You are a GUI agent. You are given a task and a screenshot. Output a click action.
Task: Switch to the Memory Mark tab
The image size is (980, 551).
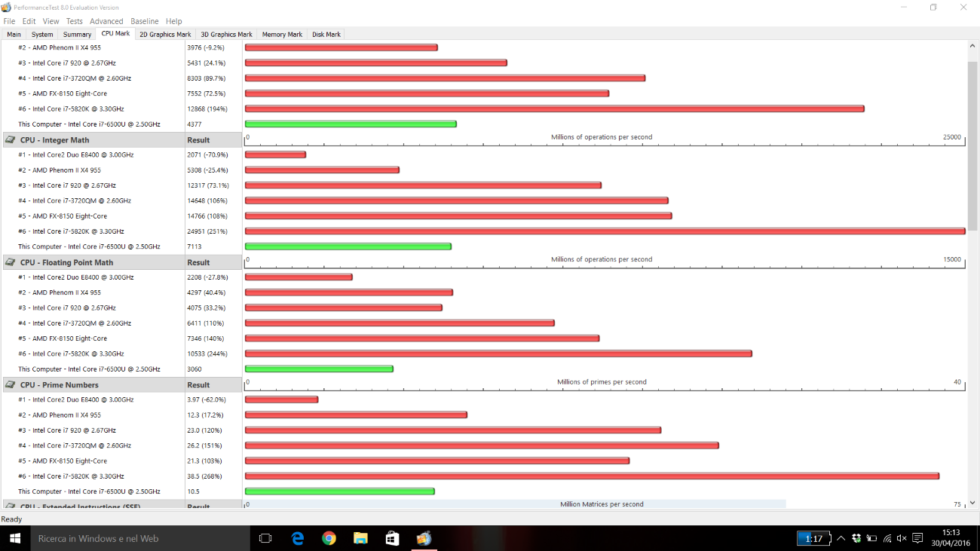[282, 35]
